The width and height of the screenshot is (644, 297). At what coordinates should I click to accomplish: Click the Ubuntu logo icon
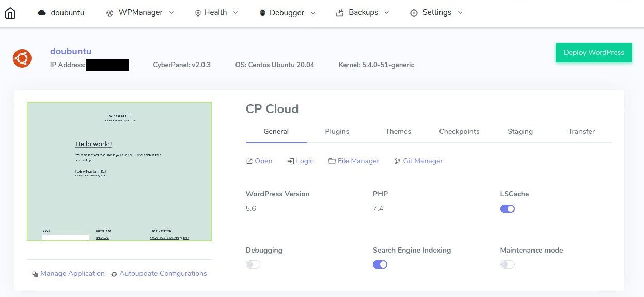(22, 58)
